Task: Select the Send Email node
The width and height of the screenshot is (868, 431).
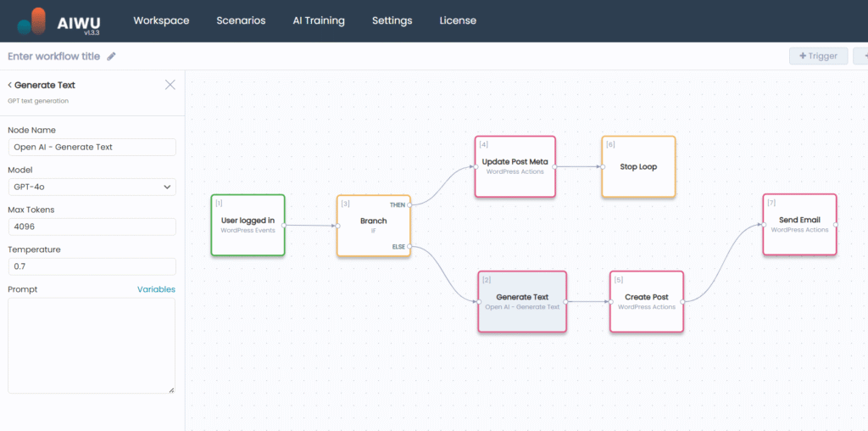Action: (x=799, y=224)
